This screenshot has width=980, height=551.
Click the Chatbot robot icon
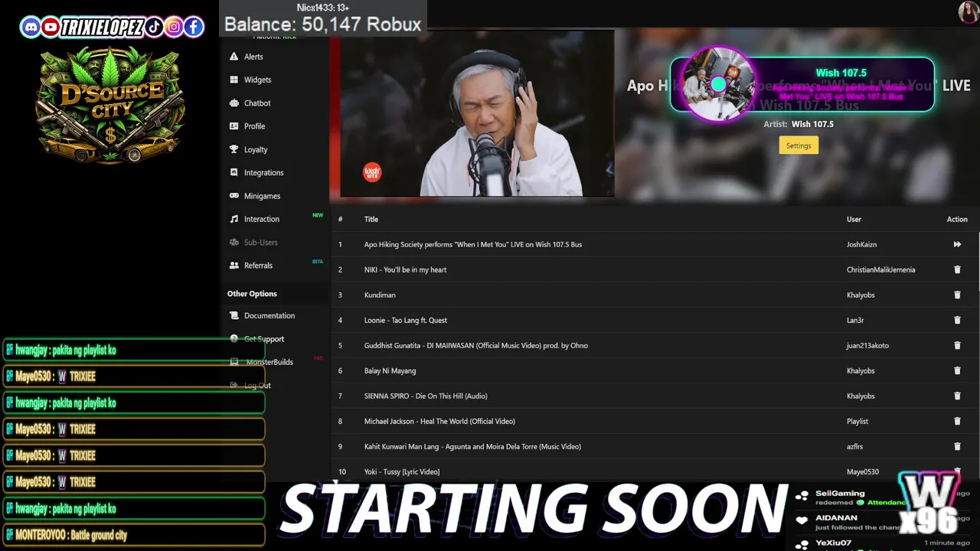coord(234,103)
